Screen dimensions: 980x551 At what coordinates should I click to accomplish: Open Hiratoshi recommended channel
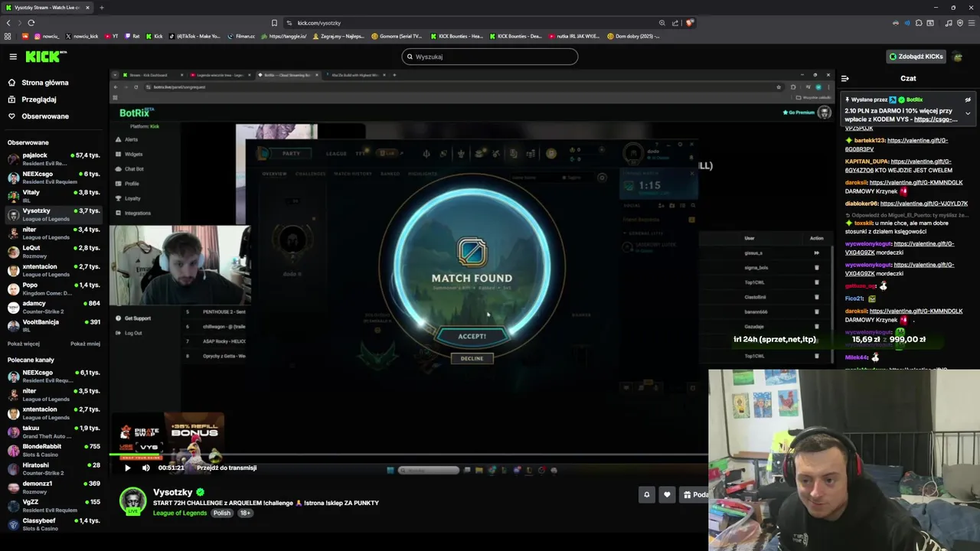(x=54, y=468)
